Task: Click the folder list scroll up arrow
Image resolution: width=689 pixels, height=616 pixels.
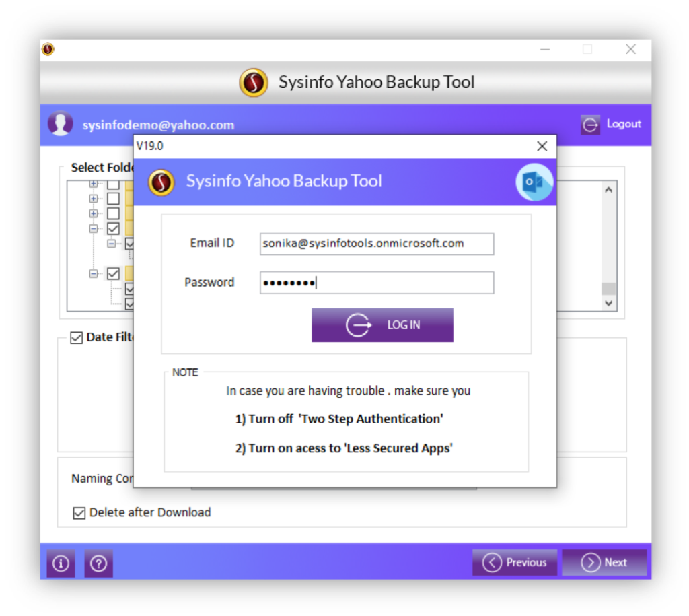Action: 608,190
